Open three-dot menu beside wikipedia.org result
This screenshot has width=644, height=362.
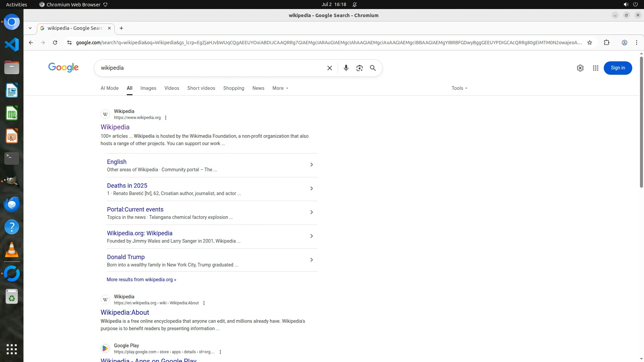pyautogui.click(x=165, y=118)
